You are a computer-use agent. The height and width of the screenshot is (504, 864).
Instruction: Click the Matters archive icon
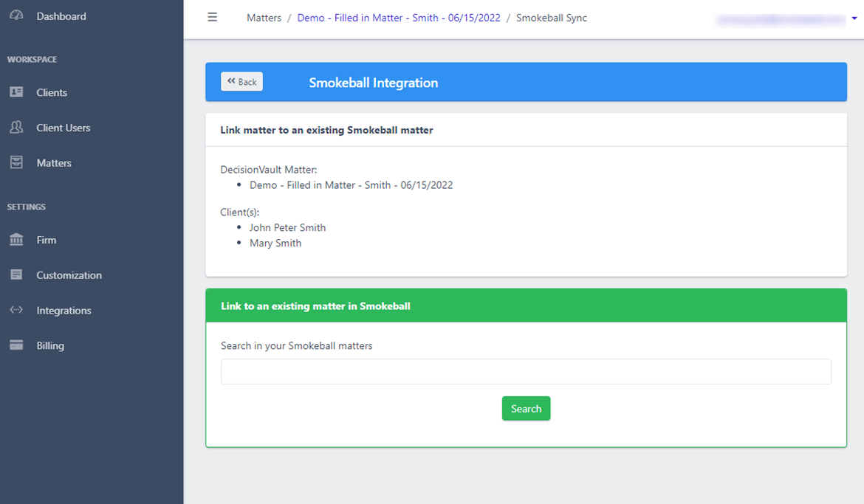16,162
